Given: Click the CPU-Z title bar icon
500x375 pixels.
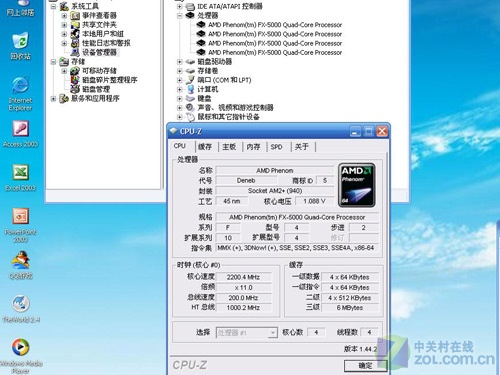Looking at the screenshot, I should pyautogui.click(x=173, y=131).
